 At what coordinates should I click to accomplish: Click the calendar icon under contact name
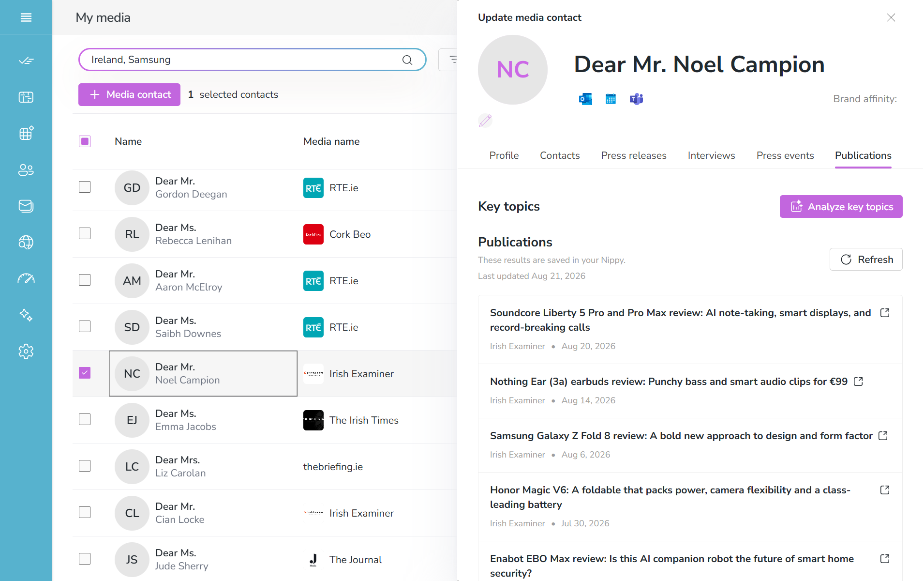(x=611, y=99)
